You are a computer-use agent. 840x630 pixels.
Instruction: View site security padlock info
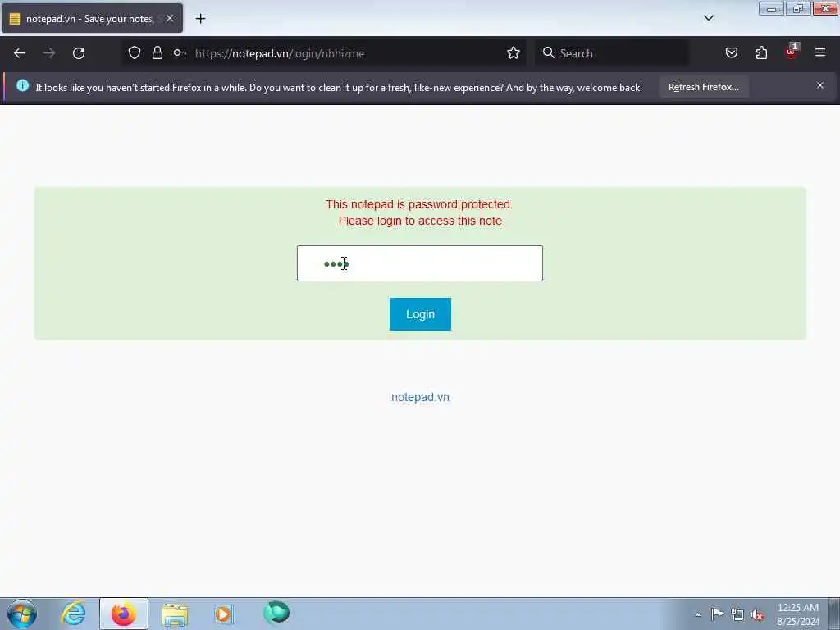(x=157, y=52)
